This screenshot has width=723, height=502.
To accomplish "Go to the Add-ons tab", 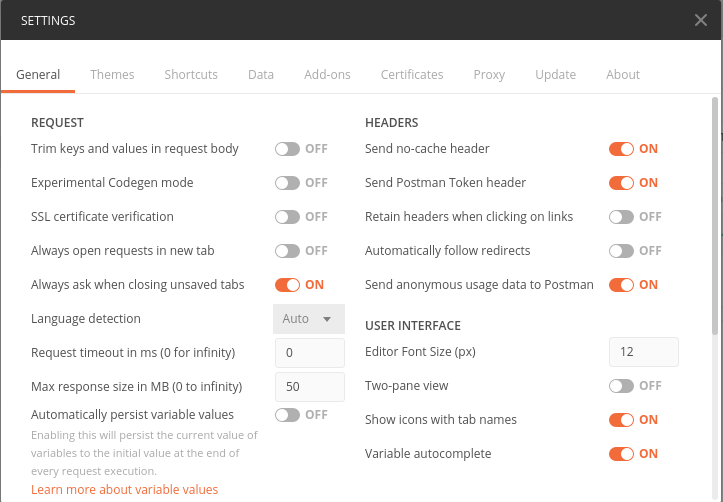I will tap(327, 74).
